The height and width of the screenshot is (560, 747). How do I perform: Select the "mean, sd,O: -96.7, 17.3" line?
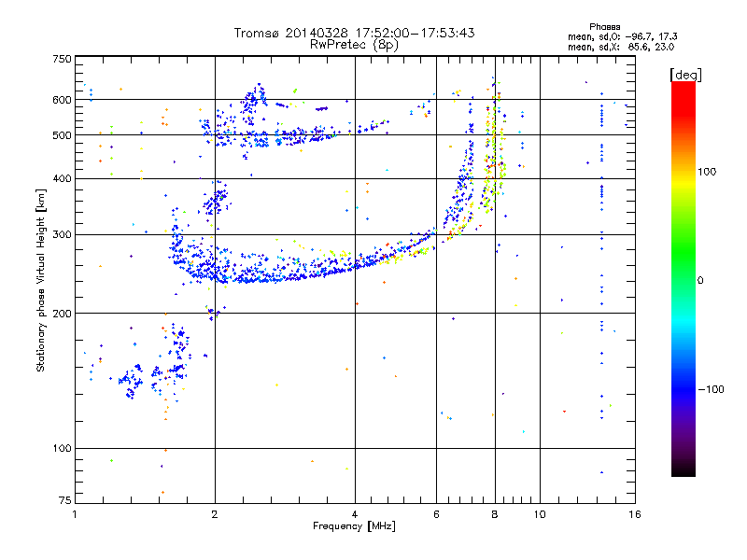[622, 36]
